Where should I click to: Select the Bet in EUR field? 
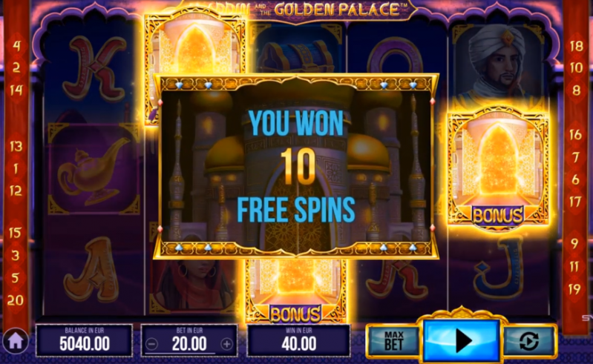pos(189,340)
